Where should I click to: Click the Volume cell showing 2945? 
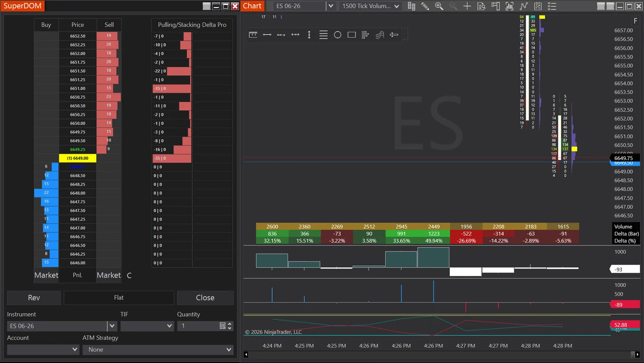(x=402, y=226)
